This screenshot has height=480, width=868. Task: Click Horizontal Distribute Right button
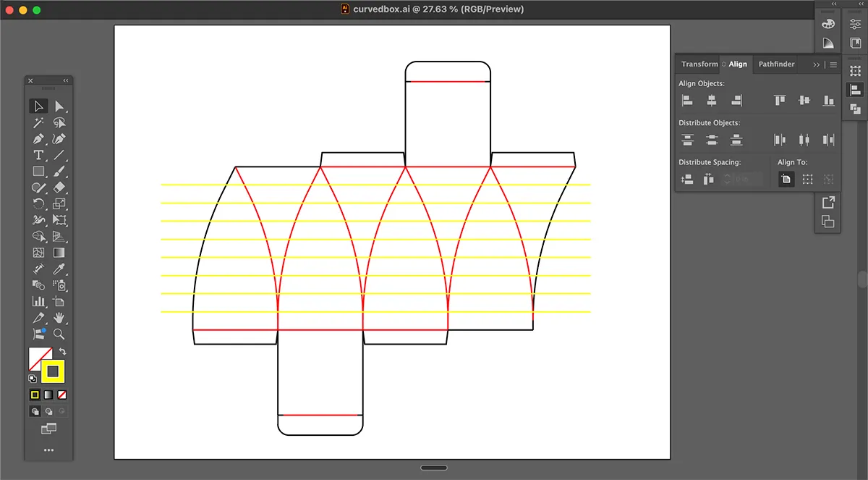828,140
